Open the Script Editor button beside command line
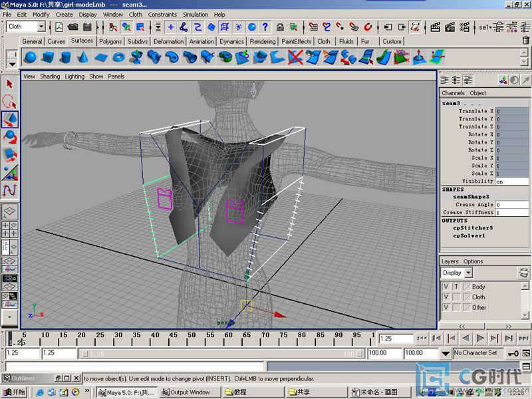 point(526,366)
